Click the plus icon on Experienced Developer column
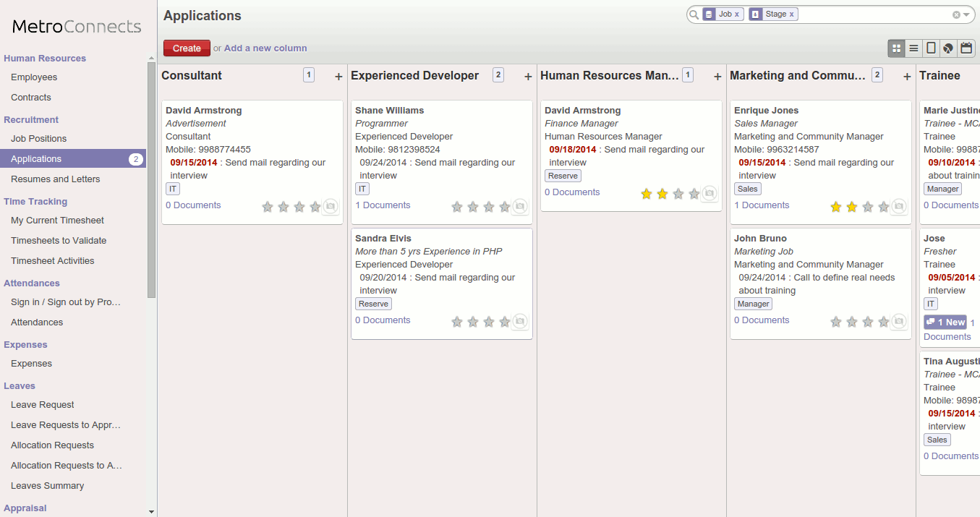The width and height of the screenshot is (980, 517). point(528,77)
